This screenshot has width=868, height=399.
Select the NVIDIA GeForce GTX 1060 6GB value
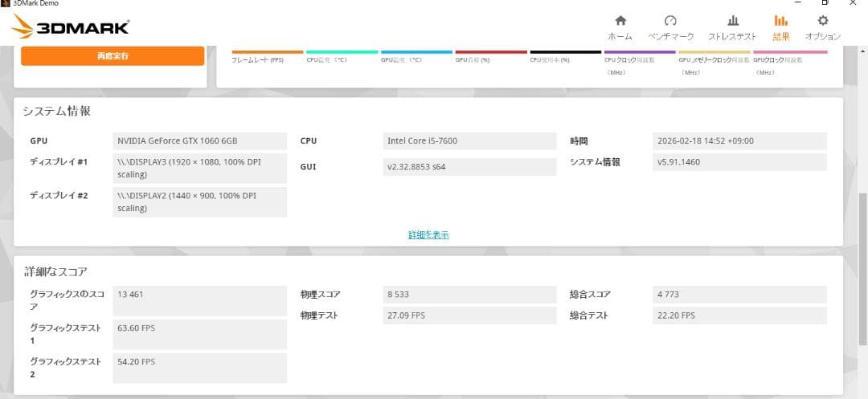coord(200,141)
